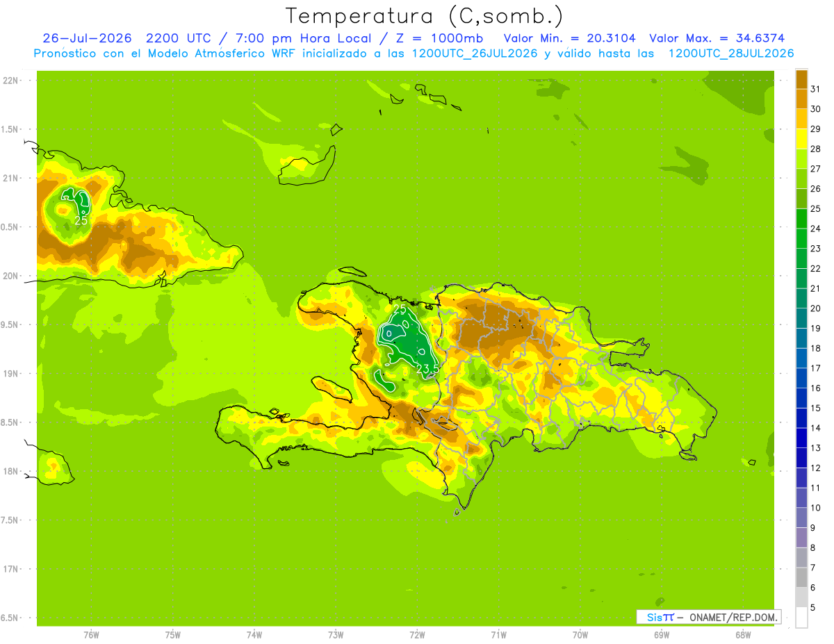Click the '17N' latitude axis label
834x644 pixels.
tap(10, 569)
